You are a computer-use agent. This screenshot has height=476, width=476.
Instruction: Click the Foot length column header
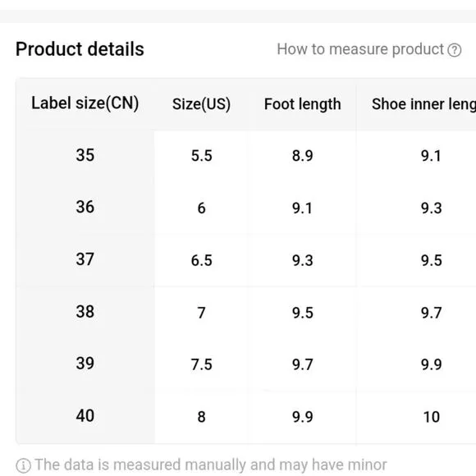click(302, 104)
